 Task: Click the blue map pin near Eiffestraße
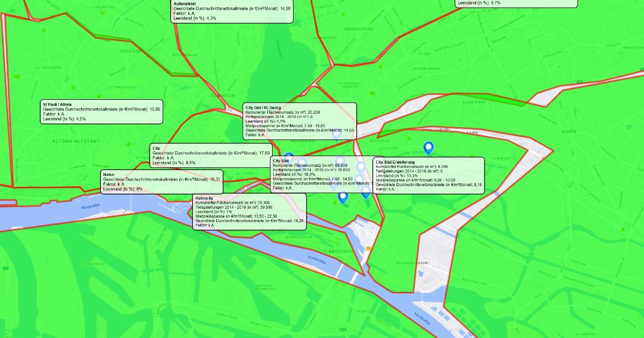pyautogui.click(x=428, y=148)
